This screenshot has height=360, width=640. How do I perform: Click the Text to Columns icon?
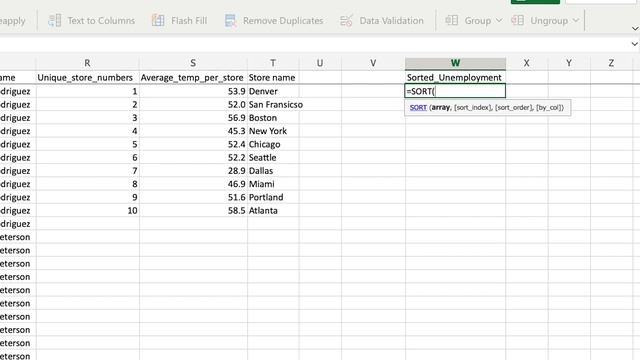pyautogui.click(x=55, y=20)
